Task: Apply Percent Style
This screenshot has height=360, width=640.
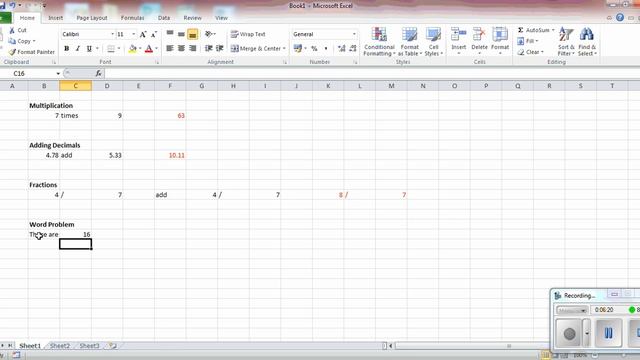Action: pos(314,49)
